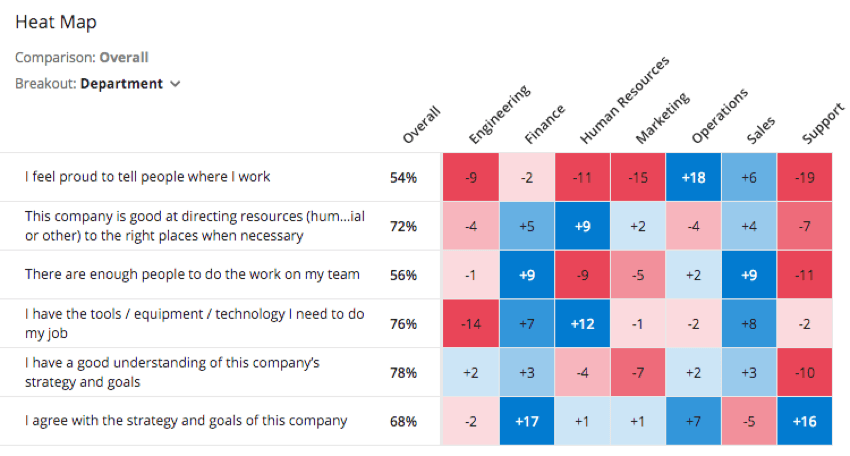Viewport: 850px width, 456px height.
Task: Click the Marketing column header
Action: [x=662, y=118]
